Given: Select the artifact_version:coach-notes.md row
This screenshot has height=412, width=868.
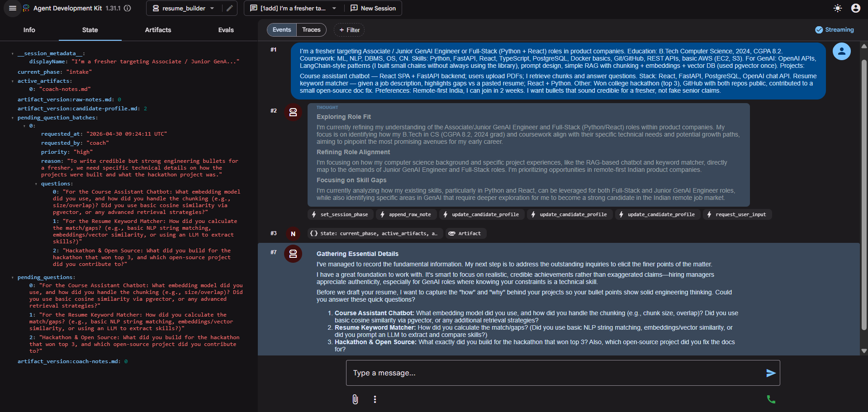Looking at the screenshot, I should click(72, 361).
